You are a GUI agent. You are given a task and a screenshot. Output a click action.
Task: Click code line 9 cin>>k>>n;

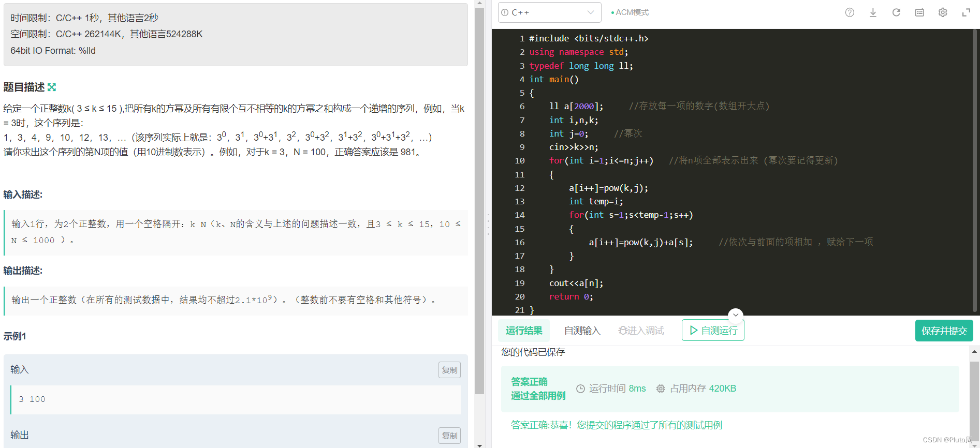(574, 147)
